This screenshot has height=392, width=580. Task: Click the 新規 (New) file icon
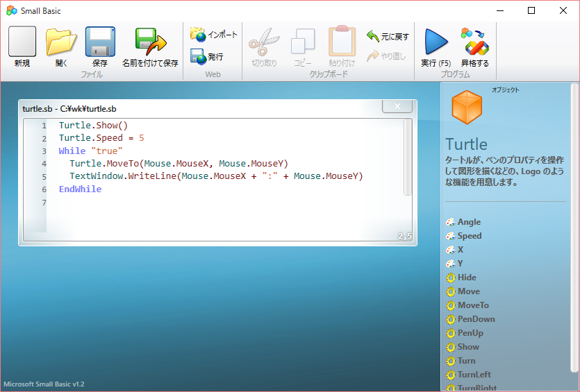click(x=22, y=43)
